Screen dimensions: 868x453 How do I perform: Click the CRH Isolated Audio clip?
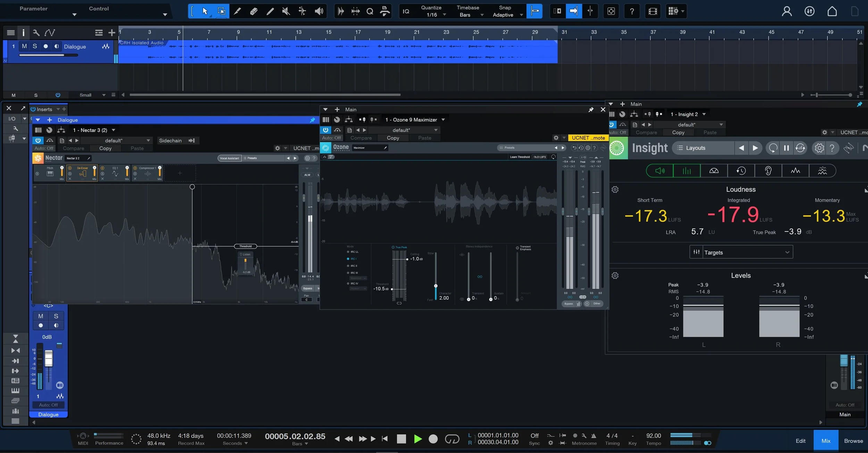[338, 52]
